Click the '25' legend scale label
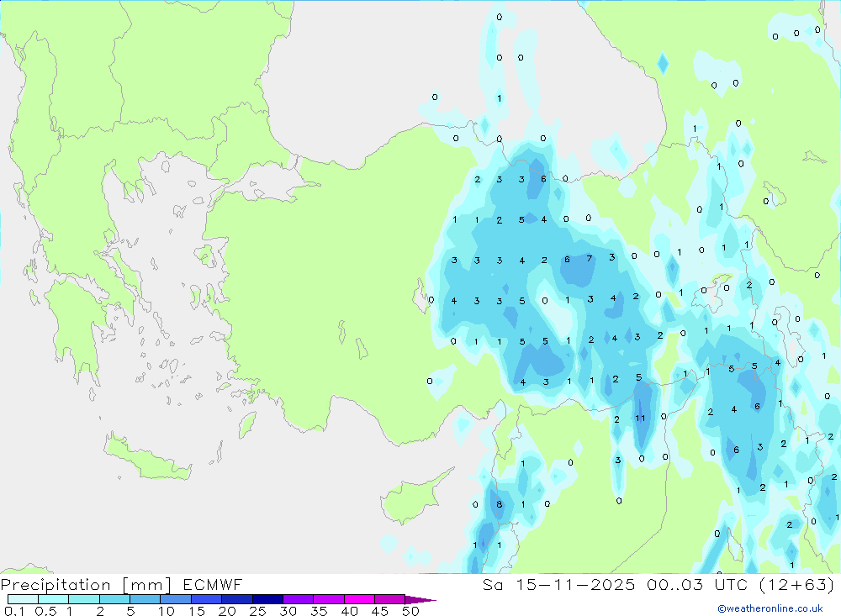The width and height of the screenshot is (841, 616). 258,611
